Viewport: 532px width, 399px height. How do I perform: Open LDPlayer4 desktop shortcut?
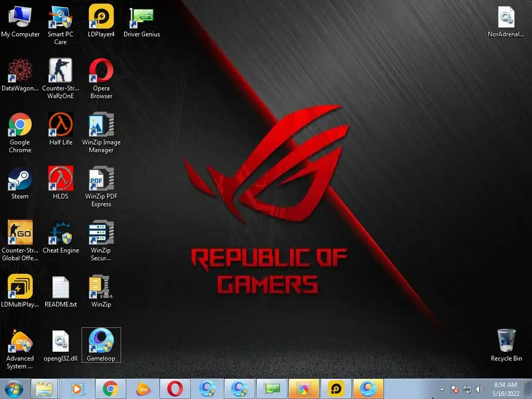[101, 21]
